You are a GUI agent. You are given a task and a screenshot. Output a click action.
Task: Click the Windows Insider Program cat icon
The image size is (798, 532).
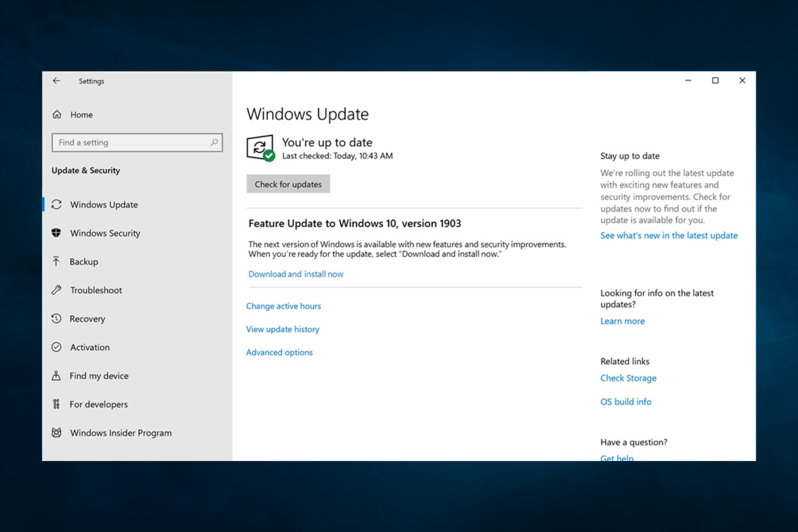pyautogui.click(x=57, y=433)
